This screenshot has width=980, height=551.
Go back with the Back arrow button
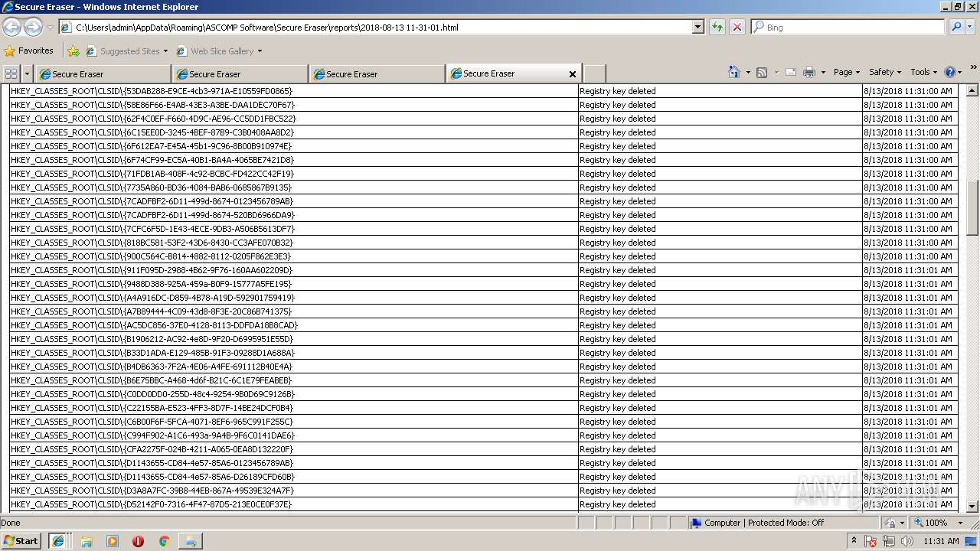12,27
